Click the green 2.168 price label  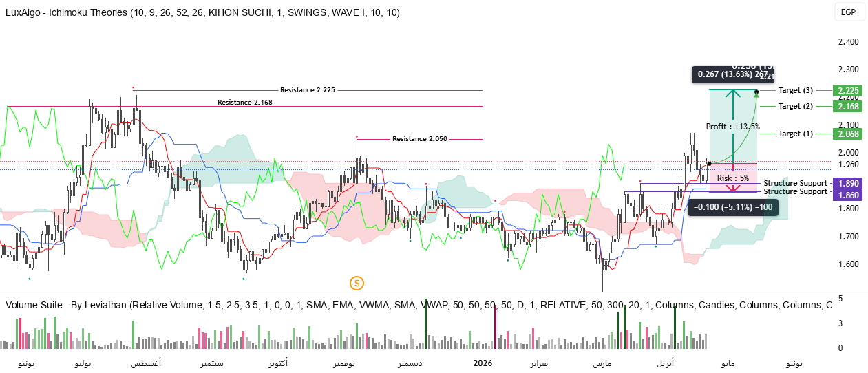[846, 106]
